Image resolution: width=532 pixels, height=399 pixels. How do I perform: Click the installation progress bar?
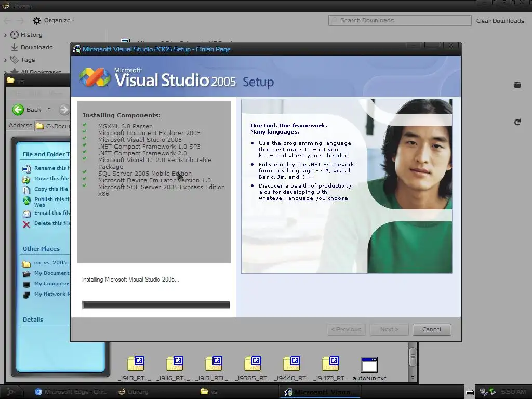point(156,304)
